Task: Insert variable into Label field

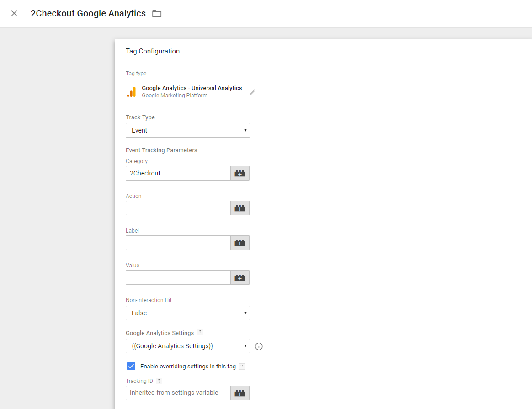Action: 240,243
